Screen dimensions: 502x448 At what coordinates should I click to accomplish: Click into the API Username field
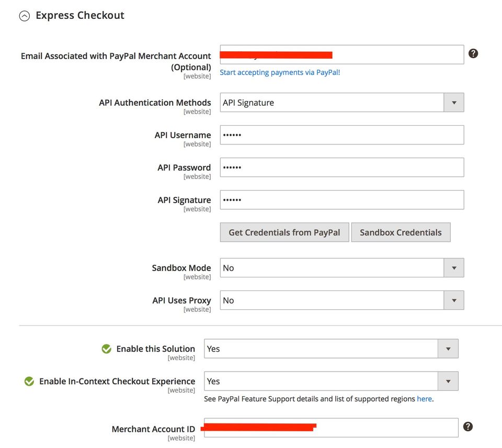pos(342,135)
